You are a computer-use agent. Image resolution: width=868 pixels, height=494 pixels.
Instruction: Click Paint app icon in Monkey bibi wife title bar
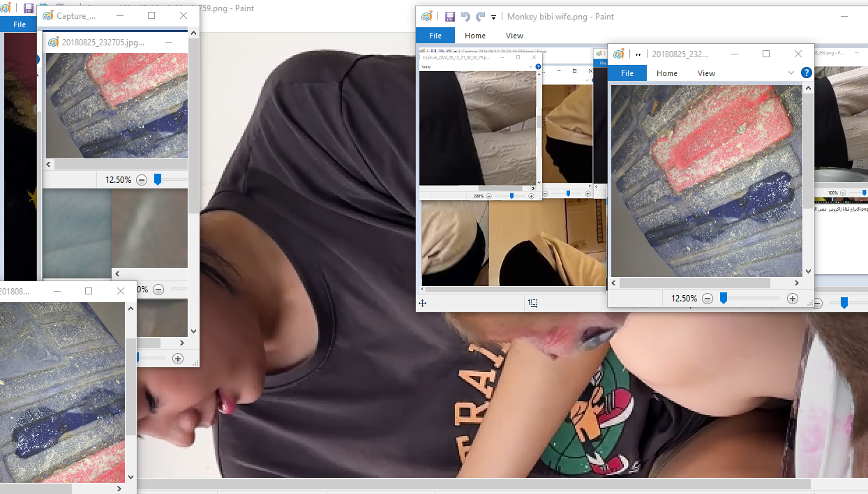click(427, 17)
